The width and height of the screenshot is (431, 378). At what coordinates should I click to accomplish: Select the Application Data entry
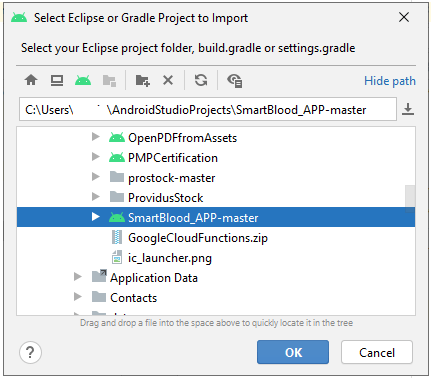coord(216,277)
